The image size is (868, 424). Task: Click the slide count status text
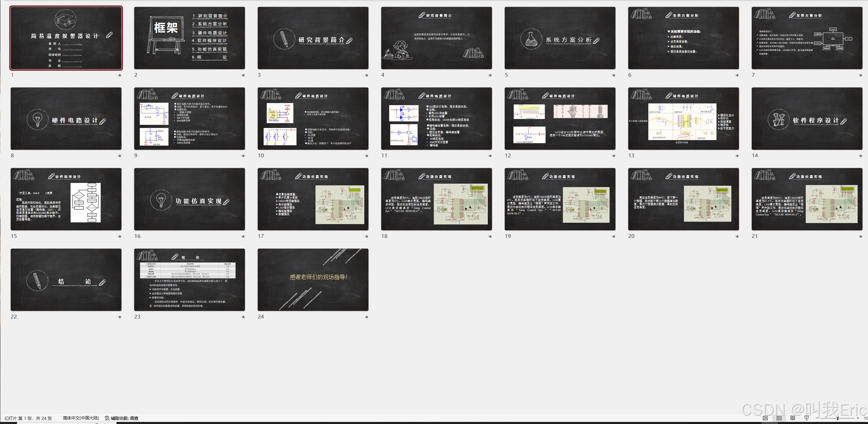point(28,418)
